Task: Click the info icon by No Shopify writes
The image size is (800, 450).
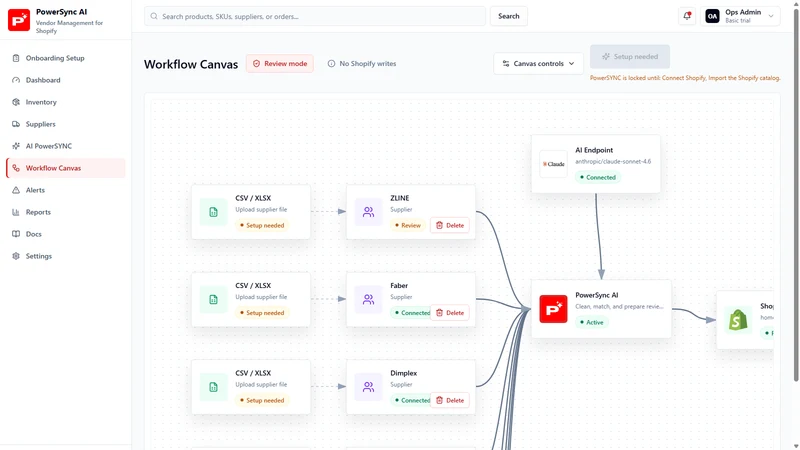Action: [x=331, y=64]
